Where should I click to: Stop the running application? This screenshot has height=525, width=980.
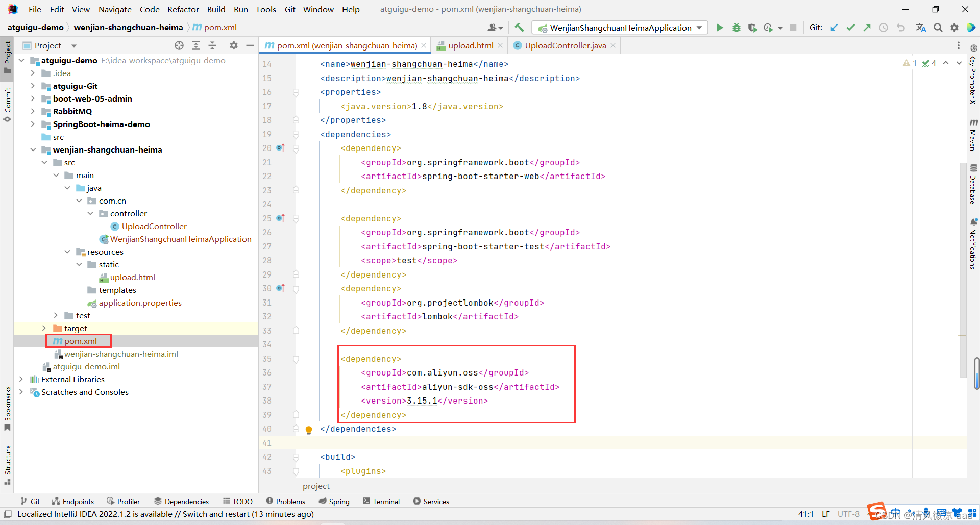[x=793, y=28]
